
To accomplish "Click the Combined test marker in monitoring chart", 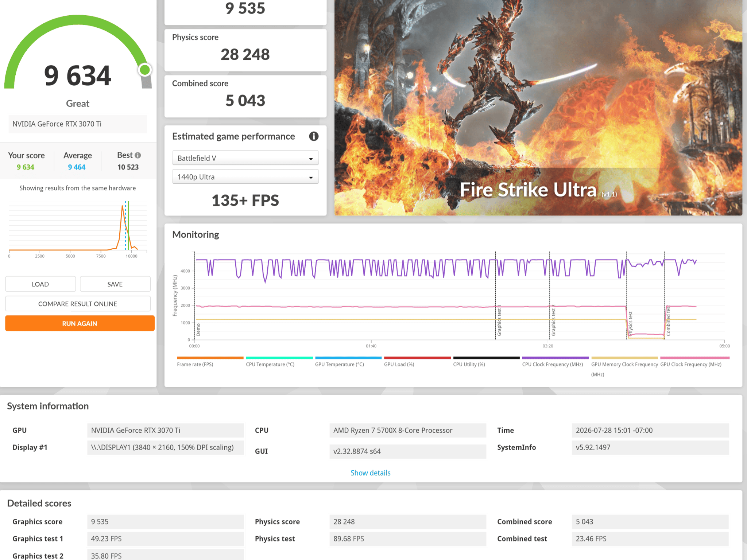I will click(x=668, y=321).
